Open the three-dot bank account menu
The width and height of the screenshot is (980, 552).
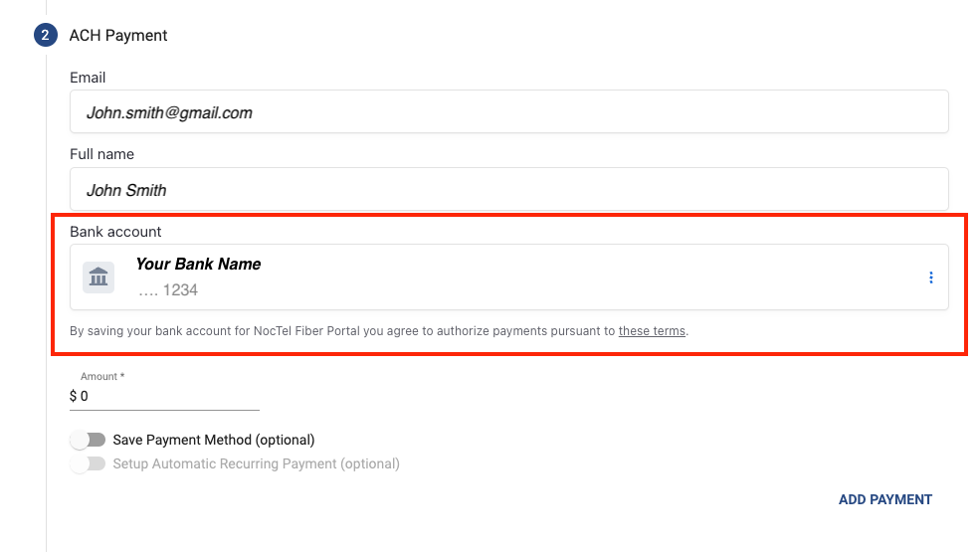[x=930, y=277]
